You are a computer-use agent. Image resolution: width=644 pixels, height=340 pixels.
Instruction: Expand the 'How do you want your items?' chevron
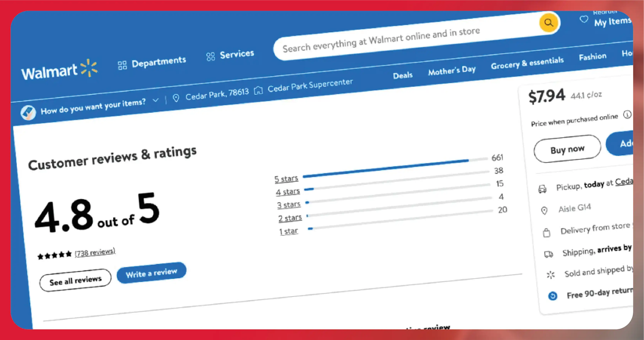point(155,100)
